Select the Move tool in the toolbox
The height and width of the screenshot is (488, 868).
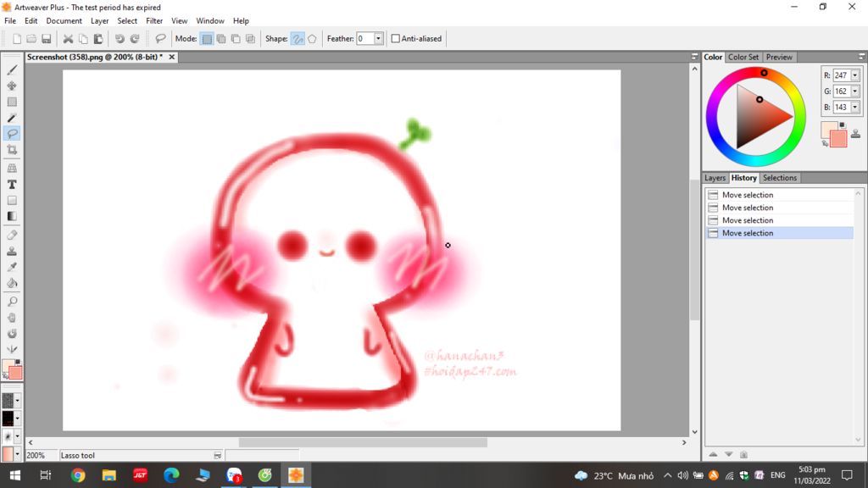pyautogui.click(x=12, y=86)
